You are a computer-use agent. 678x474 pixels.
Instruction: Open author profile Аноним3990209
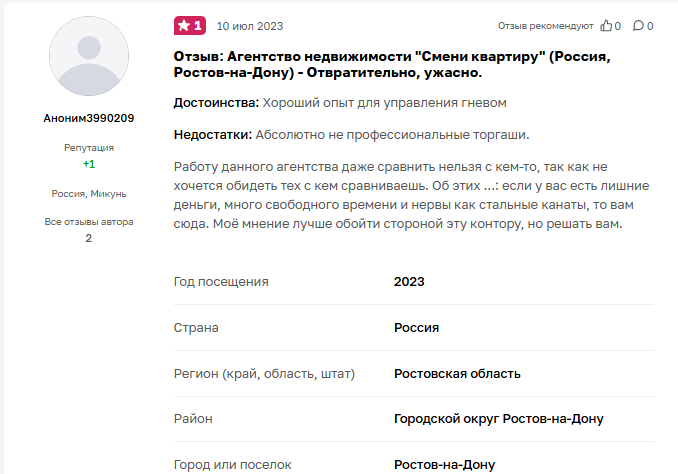tap(89, 118)
